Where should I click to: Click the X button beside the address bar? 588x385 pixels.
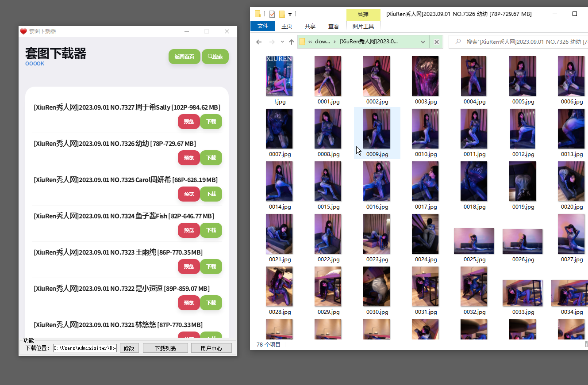(x=436, y=42)
